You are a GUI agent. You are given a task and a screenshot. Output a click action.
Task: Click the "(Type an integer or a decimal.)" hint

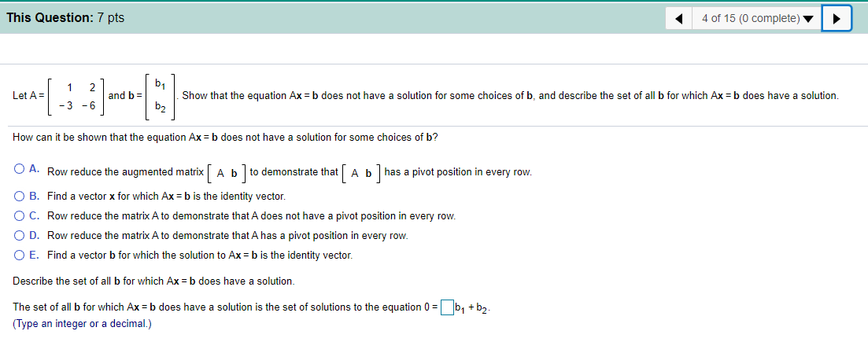click(x=83, y=323)
